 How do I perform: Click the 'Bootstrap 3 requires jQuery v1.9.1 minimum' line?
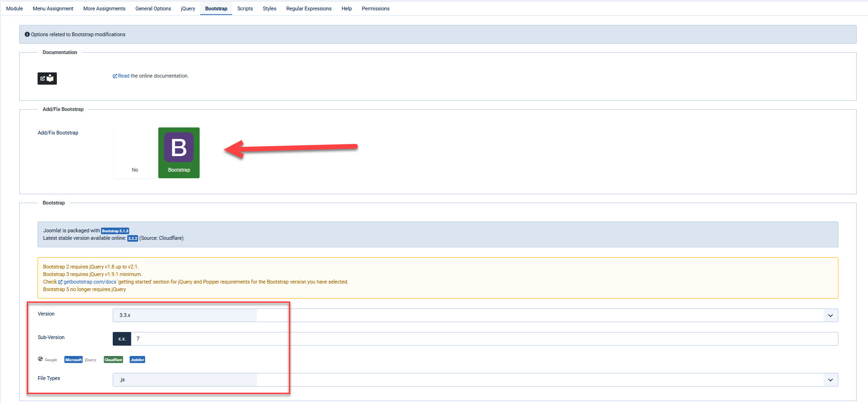(93, 275)
